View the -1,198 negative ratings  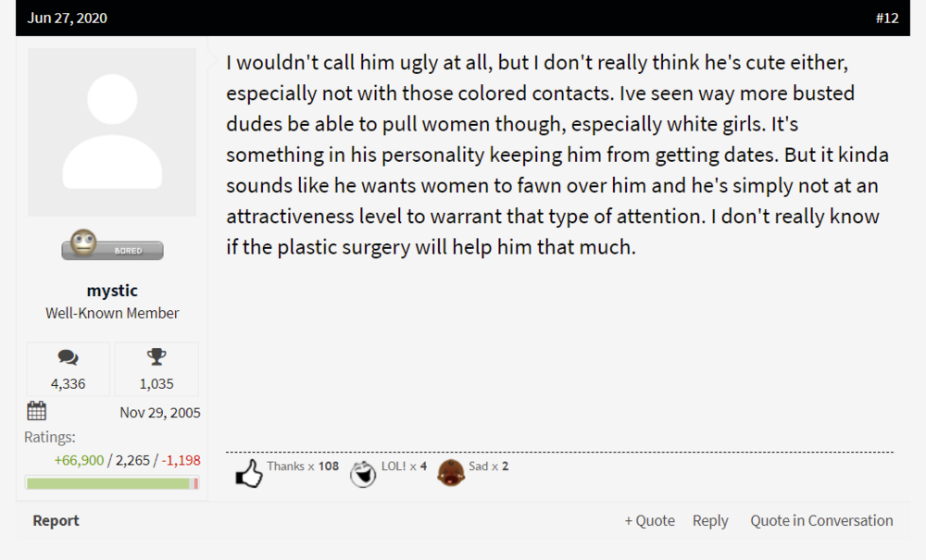tap(181, 460)
